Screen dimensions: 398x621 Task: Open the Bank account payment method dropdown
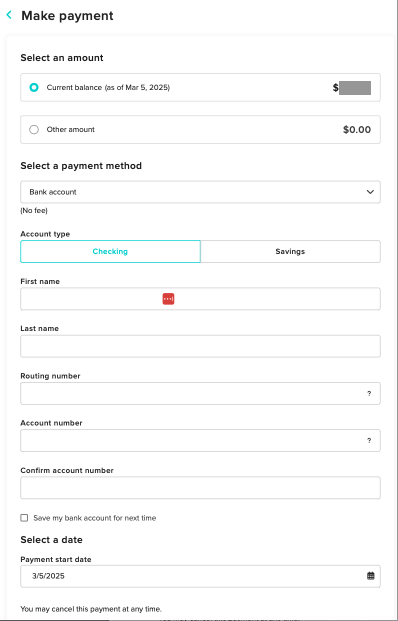point(200,192)
